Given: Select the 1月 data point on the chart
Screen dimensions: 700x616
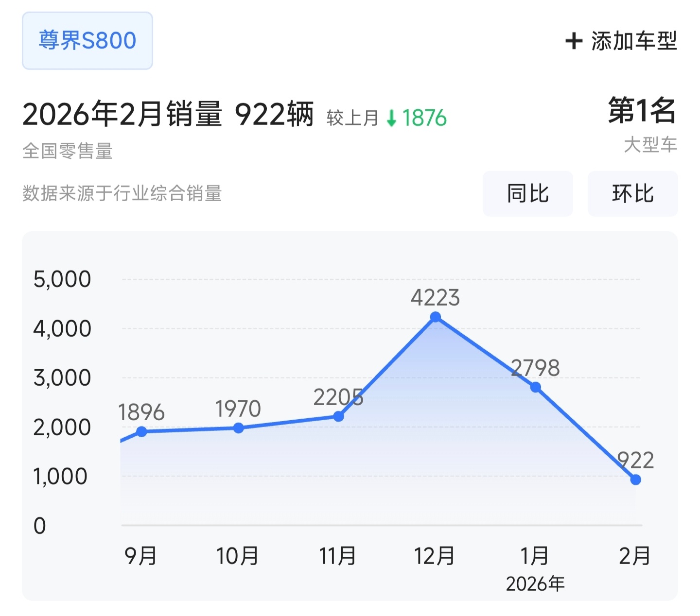Looking at the screenshot, I should (535, 387).
